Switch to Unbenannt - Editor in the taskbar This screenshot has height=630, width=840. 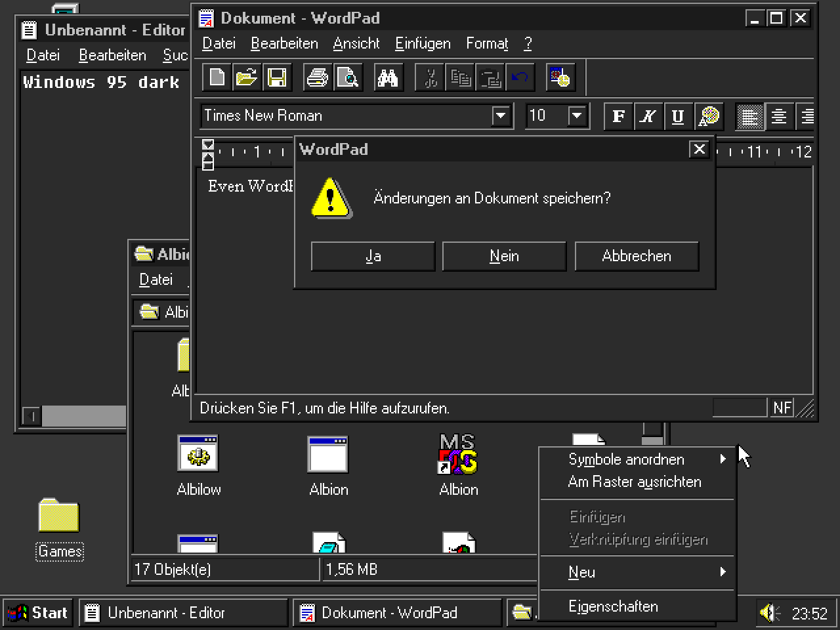(183, 613)
